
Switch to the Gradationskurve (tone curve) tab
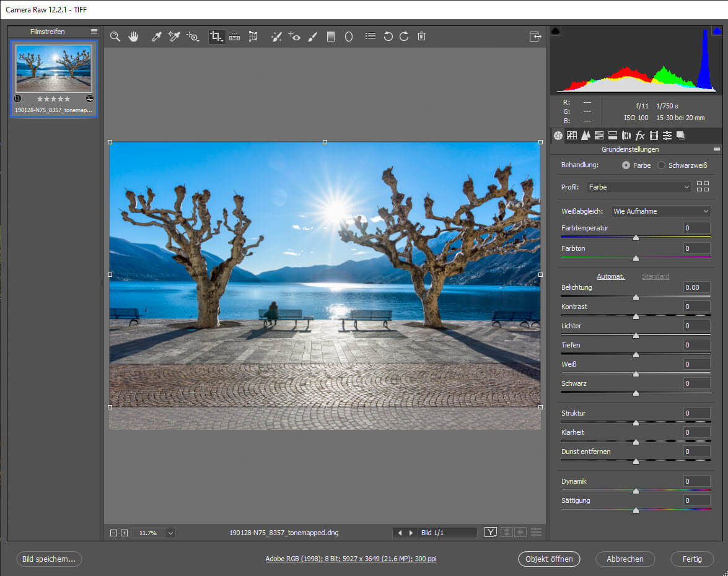point(572,136)
